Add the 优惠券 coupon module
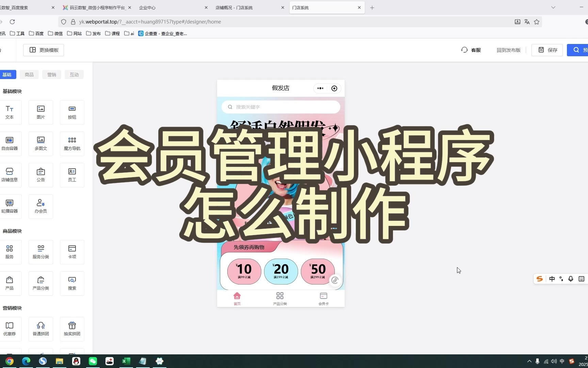The width and height of the screenshot is (588, 368). (10, 329)
